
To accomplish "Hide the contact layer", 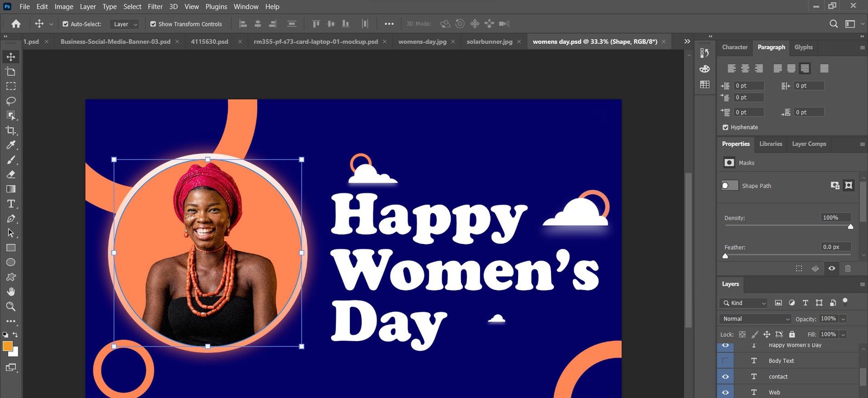I will click(725, 376).
